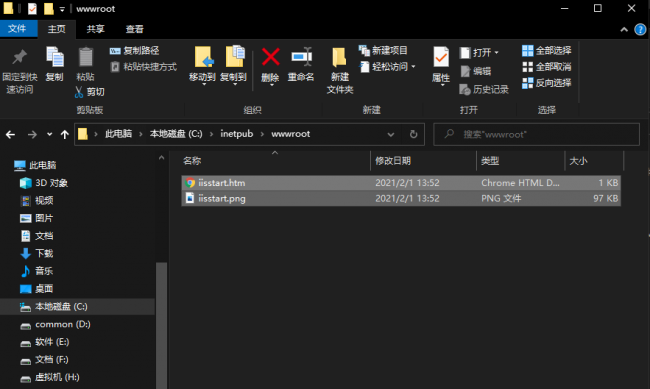Screen dimensions: 650x389
Task: Open 软件 (E:) drive
Action: click(x=45, y=342)
